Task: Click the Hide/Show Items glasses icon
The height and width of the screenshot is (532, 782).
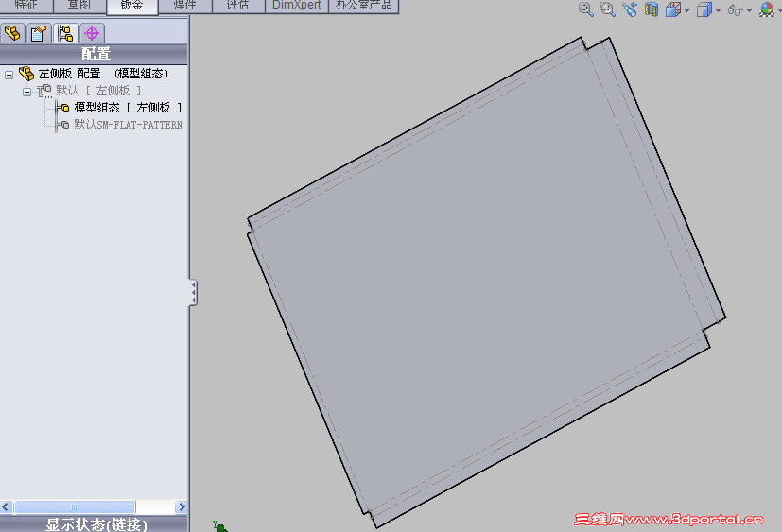Action: [x=735, y=10]
